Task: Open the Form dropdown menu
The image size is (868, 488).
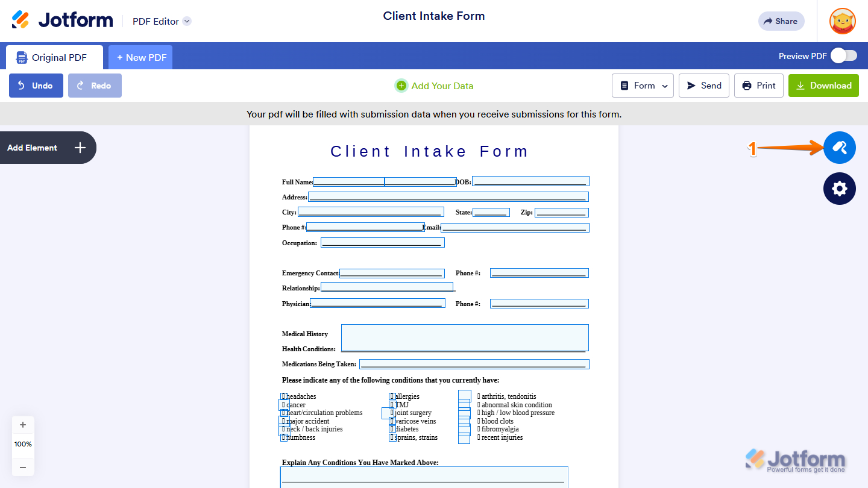Action: tap(643, 86)
